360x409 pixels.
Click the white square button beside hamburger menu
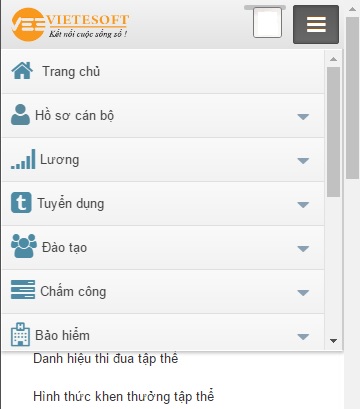(267, 23)
